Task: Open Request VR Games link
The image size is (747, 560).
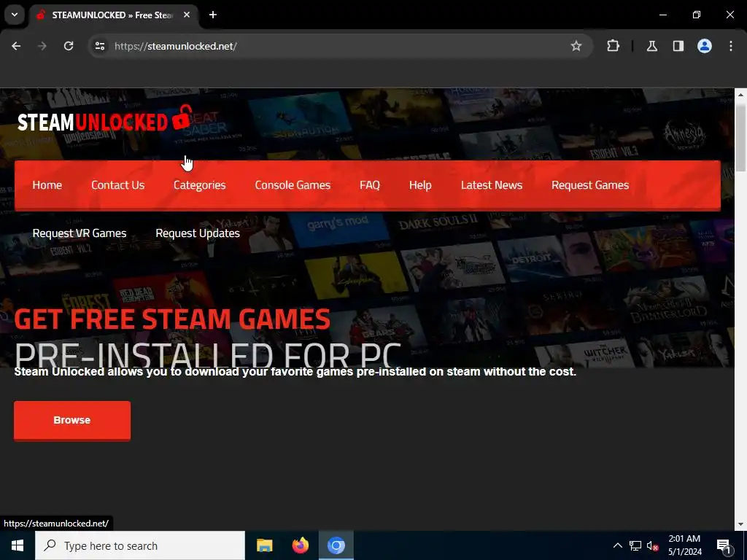Action: coord(80,233)
